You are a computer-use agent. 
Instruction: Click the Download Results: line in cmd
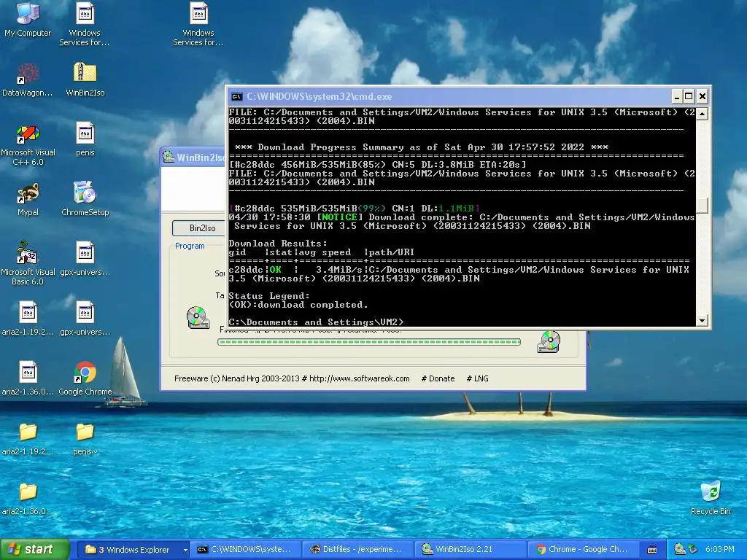278,244
